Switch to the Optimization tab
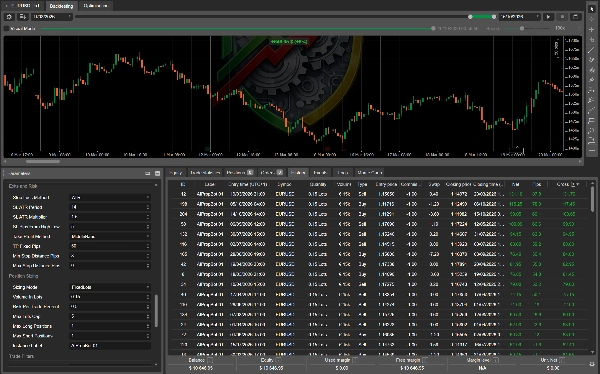 95,6
